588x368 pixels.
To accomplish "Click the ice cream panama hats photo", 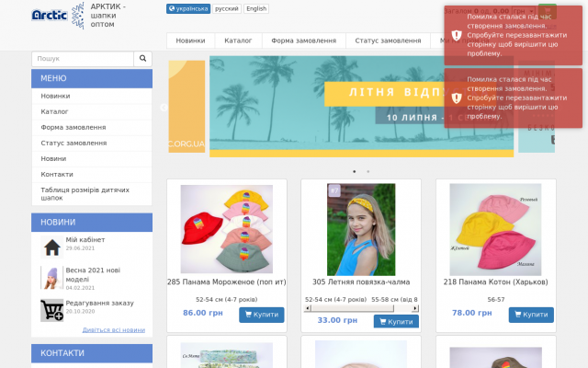I will (227, 229).
